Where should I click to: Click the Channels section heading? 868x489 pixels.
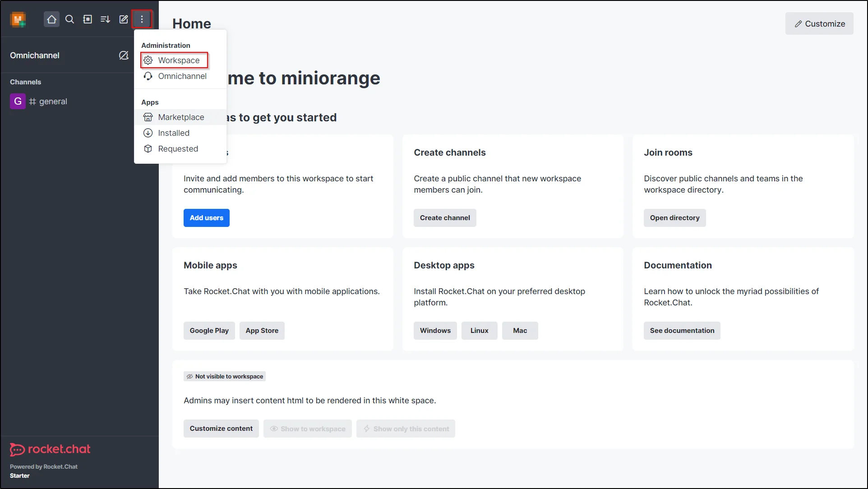pyautogui.click(x=26, y=82)
